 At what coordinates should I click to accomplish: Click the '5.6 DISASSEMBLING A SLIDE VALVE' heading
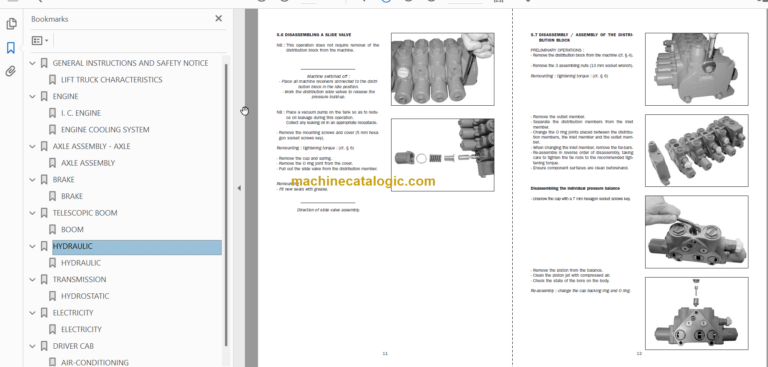coord(314,35)
